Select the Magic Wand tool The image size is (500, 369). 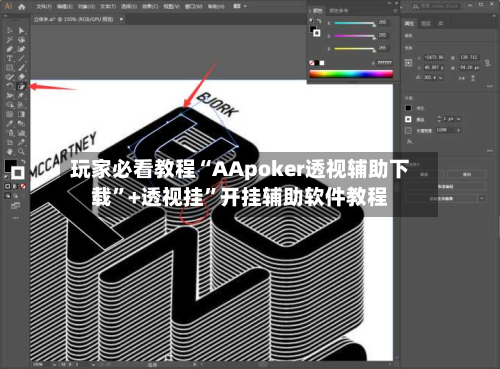pyautogui.click(x=10, y=40)
